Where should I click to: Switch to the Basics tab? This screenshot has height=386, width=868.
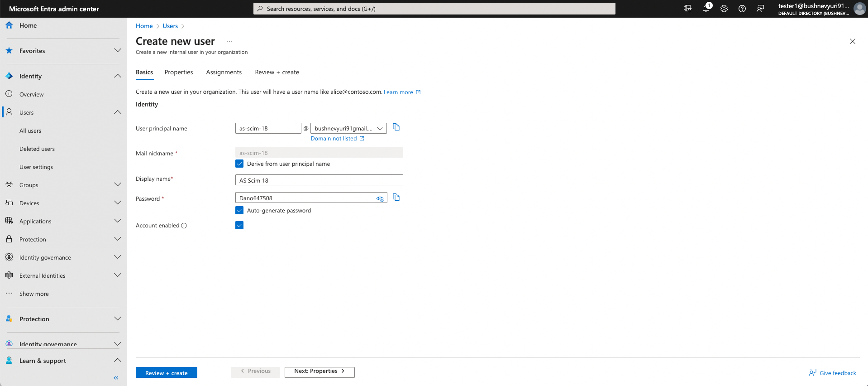pos(144,72)
